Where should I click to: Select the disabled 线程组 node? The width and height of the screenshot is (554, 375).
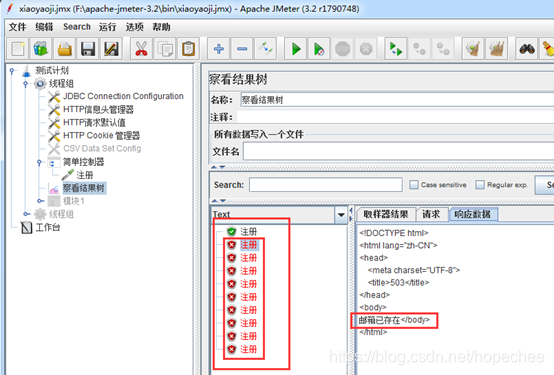click(x=61, y=214)
